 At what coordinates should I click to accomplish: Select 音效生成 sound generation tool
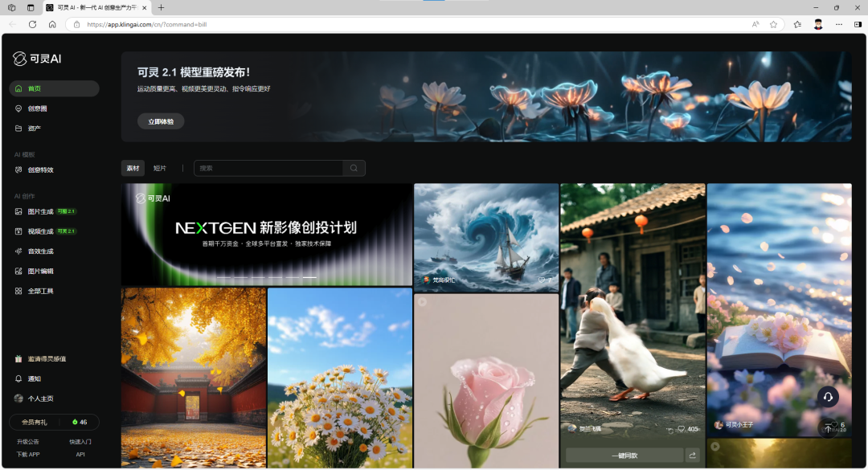tap(40, 251)
